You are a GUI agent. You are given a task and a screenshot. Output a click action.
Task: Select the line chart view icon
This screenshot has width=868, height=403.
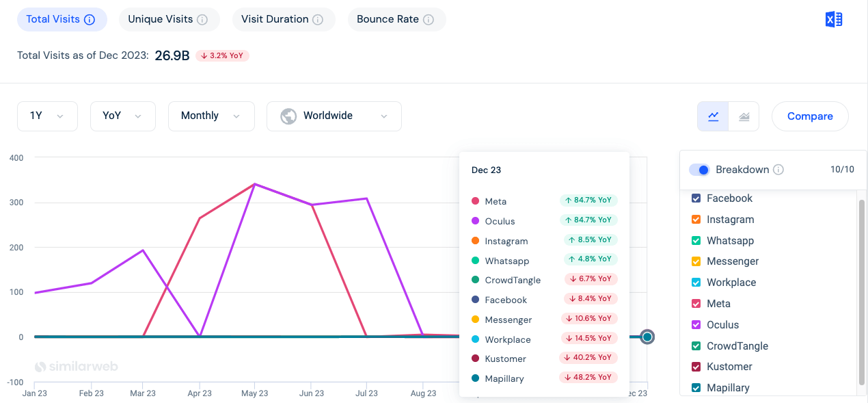pyautogui.click(x=713, y=116)
